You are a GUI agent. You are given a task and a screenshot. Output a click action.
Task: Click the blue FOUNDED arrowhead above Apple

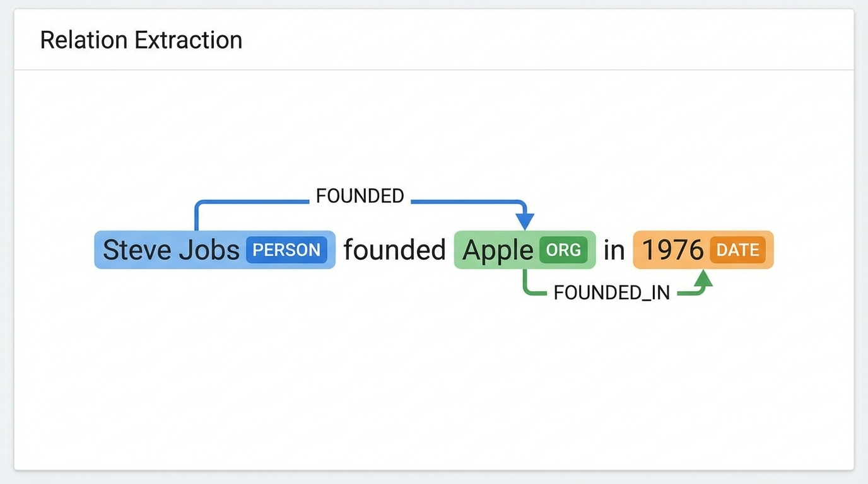(525, 221)
